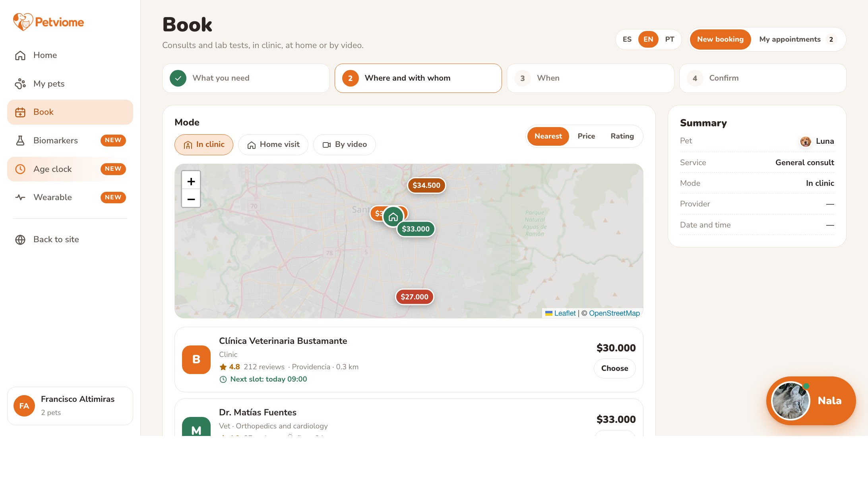This screenshot has width=868, height=488.
Task: Open the My pets page
Action: [x=70, y=84]
